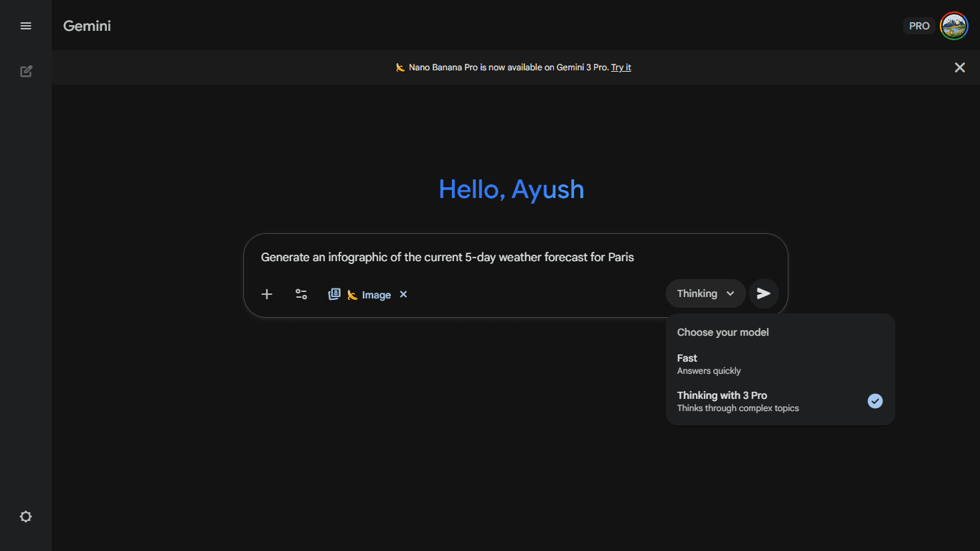
Task: Follow the Try it link in banner
Action: click(621, 67)
